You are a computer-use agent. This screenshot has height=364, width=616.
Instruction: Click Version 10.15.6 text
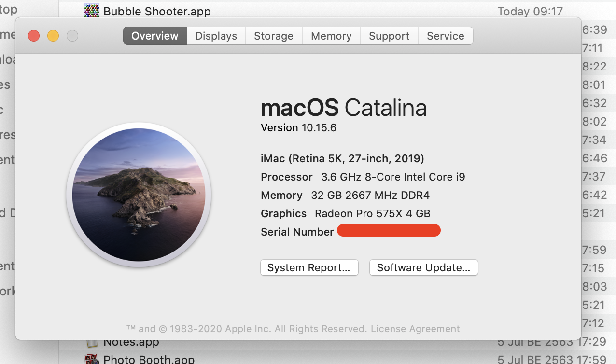(x=298, y=127)
